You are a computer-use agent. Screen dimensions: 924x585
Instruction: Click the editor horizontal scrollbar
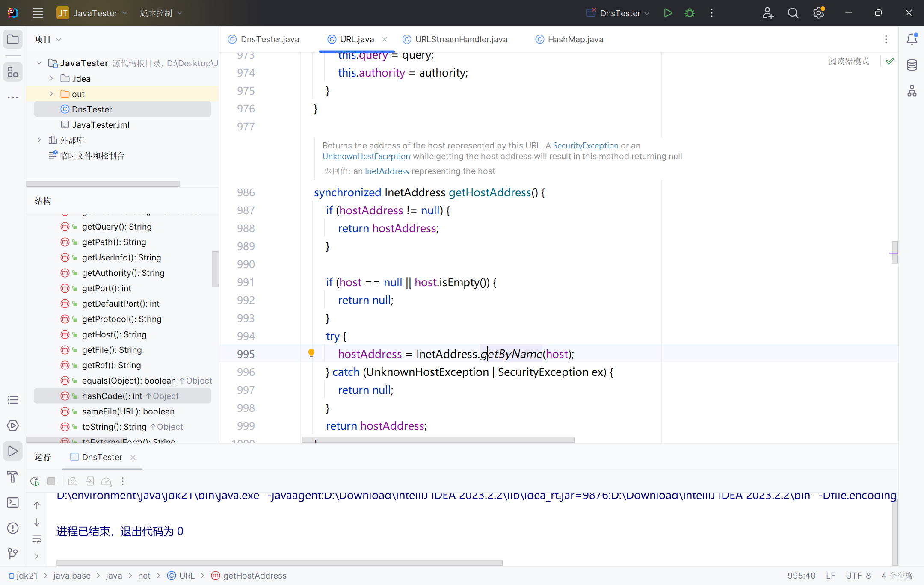(x=438, y=440)
